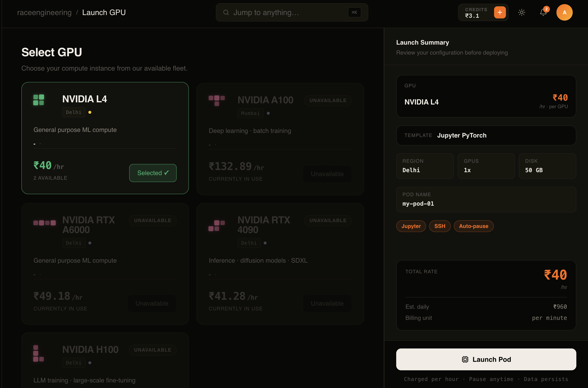Click the CREDITS ₹3.1 balance

tap(476, 13)
